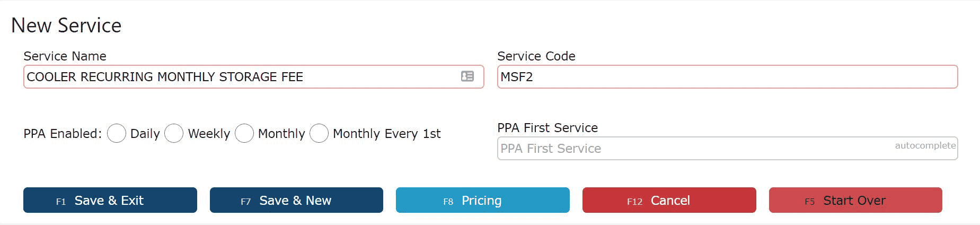The height and width of the screenshot is (225, 980).
Task: Click the contact card icon in Service Name
Action: pos(467,76)
